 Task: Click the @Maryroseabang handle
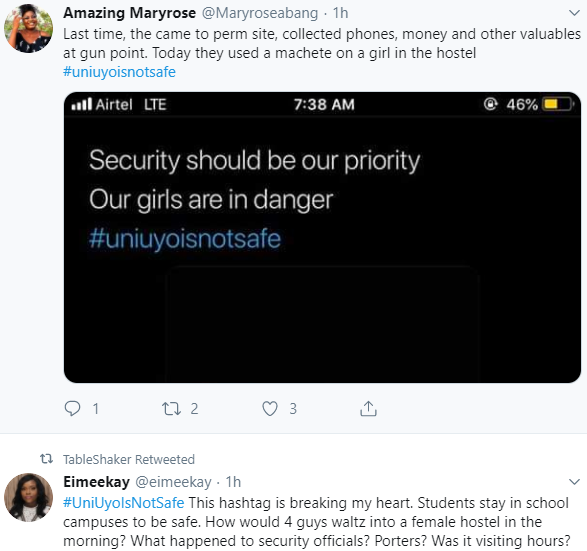(260, 13)
